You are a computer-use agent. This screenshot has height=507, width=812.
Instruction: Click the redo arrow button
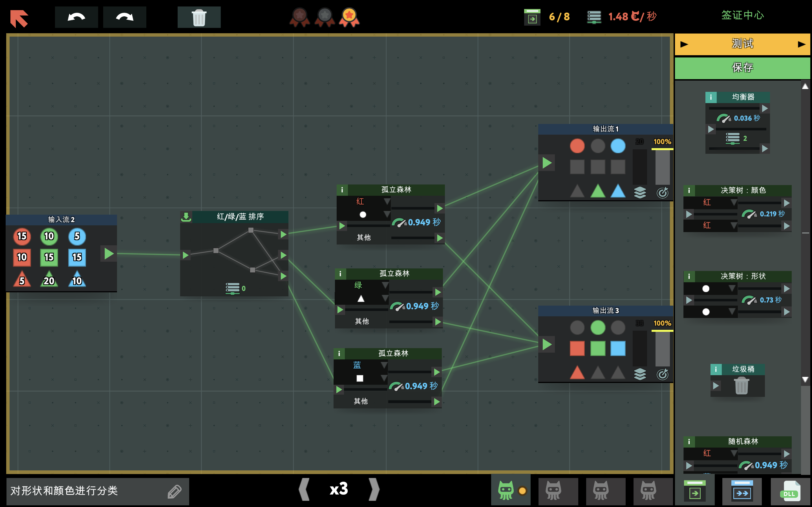[125, 17]
